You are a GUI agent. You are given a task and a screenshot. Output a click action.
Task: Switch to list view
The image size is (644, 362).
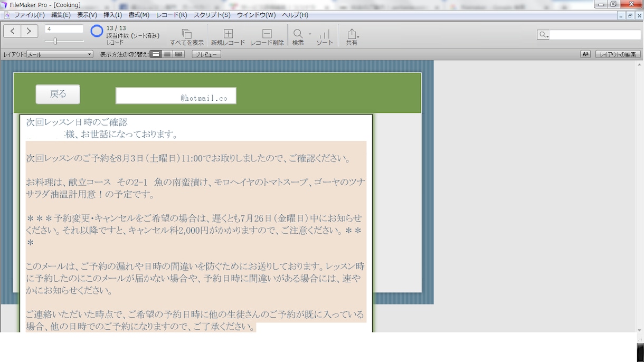tap(167, 54)
